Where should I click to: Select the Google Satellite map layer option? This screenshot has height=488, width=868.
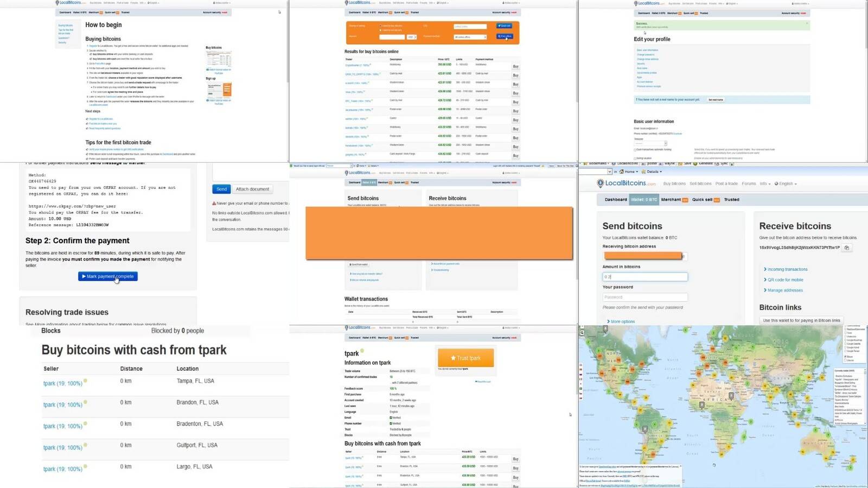(845, 344)
